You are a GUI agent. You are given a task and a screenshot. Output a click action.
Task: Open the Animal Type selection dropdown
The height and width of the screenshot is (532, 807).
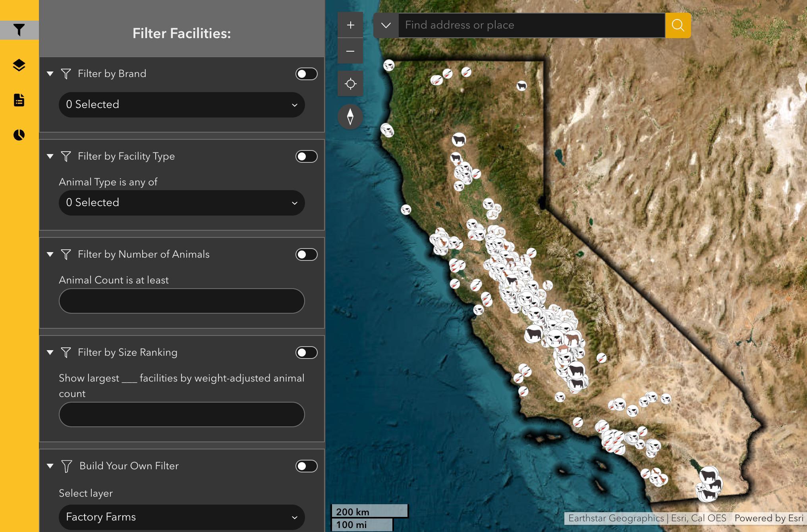tap(181, 203)
